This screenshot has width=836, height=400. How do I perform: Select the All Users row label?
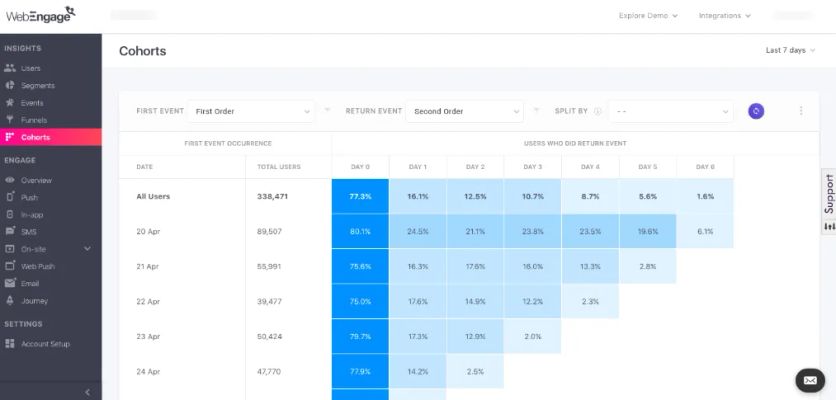(x=153, y=196)
